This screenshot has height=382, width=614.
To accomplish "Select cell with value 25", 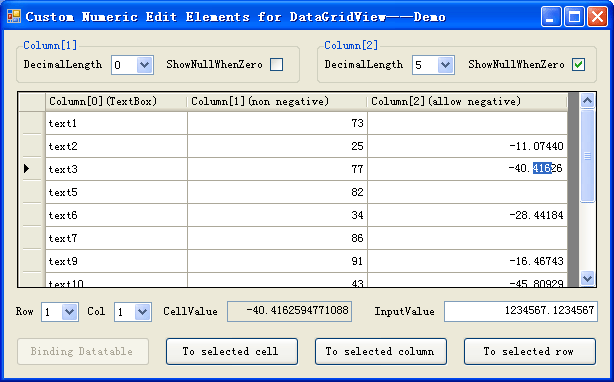I will (x=277, y=146).
